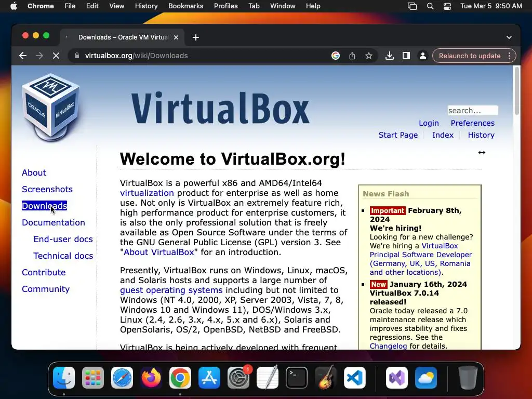The height and width of the screenshot is (399, 532).
Task: Open the End-user docs link
Action: point(63,239)
